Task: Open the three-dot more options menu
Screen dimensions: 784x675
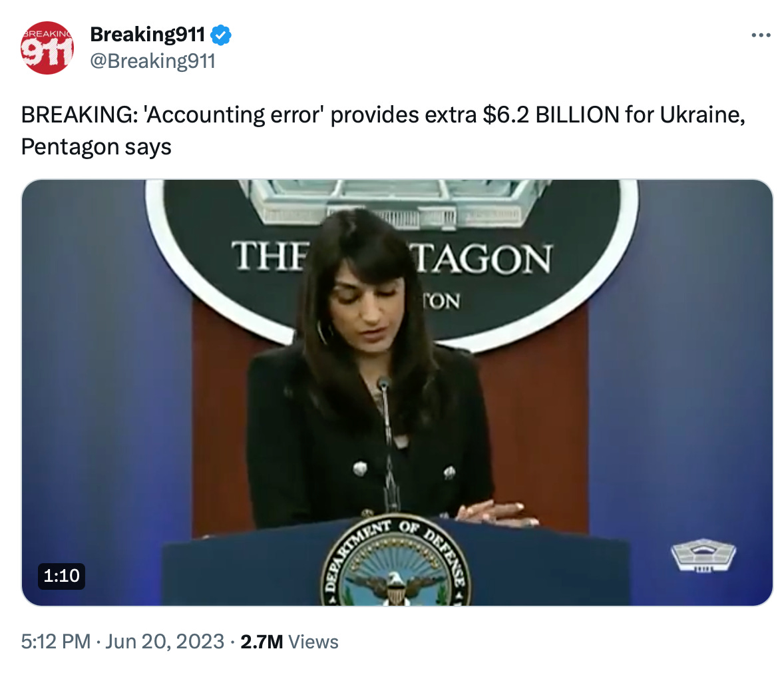Action: click(761, 35)
